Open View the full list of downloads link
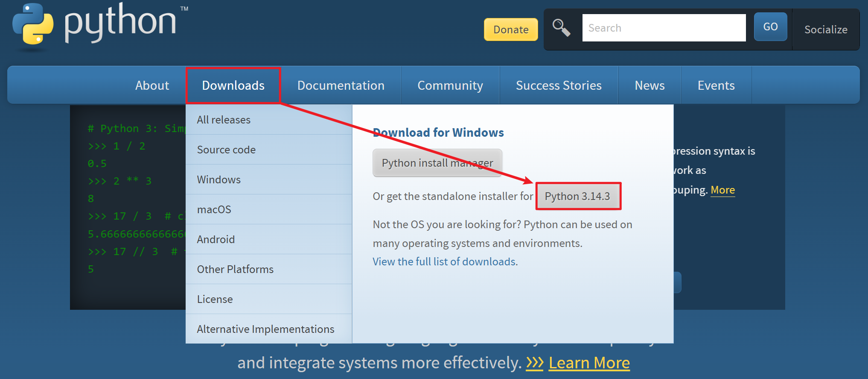The image size is (868, 379). [x=445, y=261]
